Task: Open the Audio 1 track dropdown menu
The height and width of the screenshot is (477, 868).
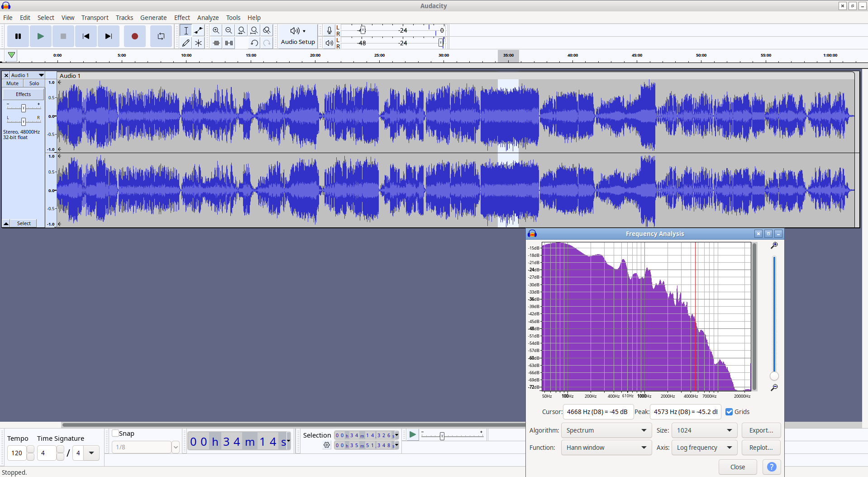Action: [28, 75]
